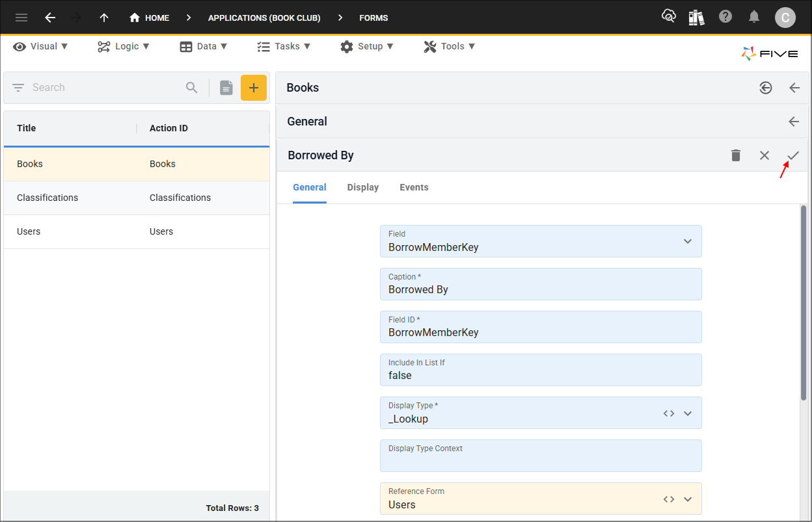Open the hamburger menu icon
Screen dimensions: 812x522
21,18
